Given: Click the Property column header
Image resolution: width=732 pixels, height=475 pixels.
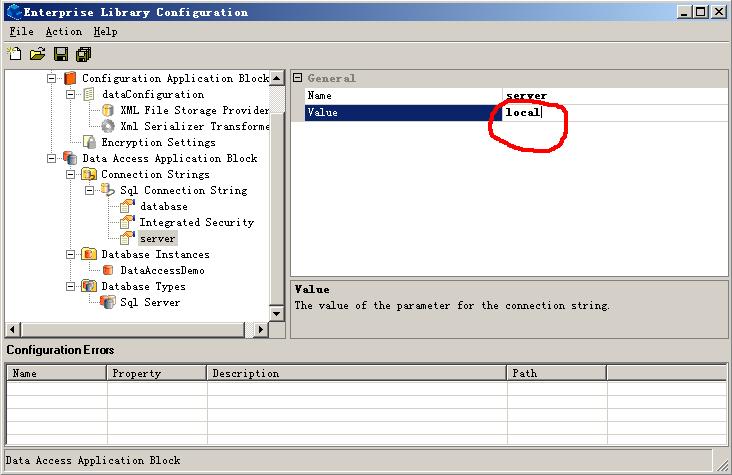Looking at the screenshot, I should (x=157, y=373).
